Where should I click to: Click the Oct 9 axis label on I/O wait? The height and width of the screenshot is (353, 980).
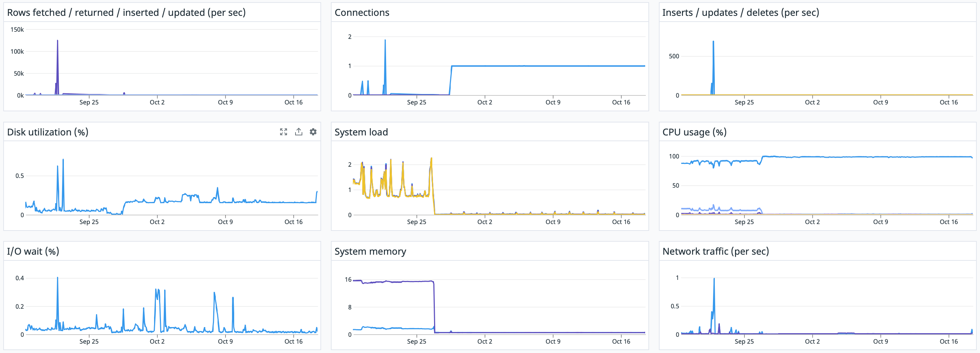pyautogui.click(x=225, y=341)
